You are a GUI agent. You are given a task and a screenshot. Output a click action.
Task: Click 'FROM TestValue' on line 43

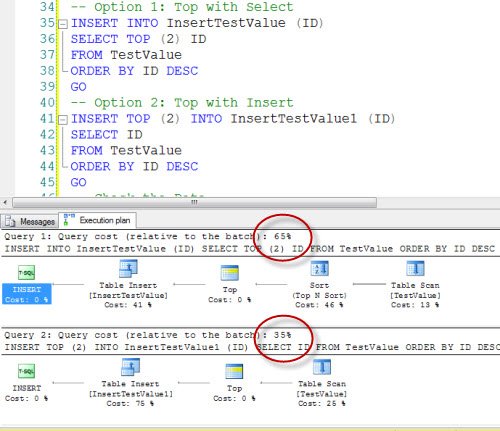point(126,150)
